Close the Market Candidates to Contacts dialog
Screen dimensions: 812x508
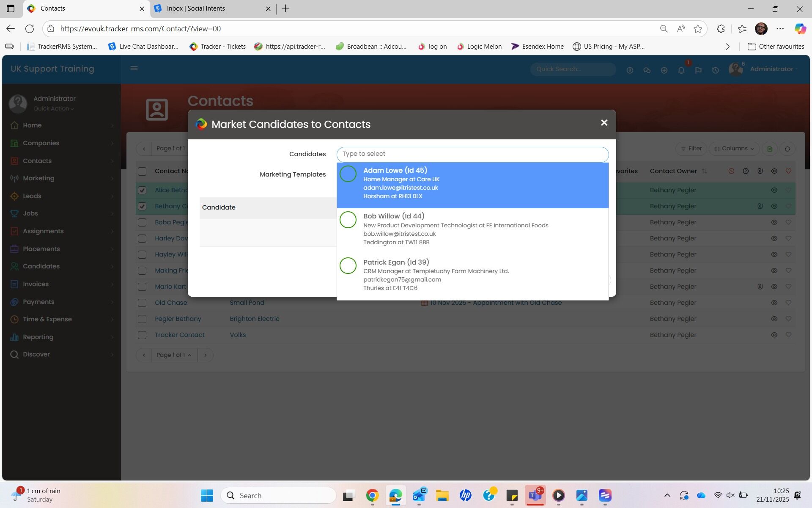pos(604,123)
